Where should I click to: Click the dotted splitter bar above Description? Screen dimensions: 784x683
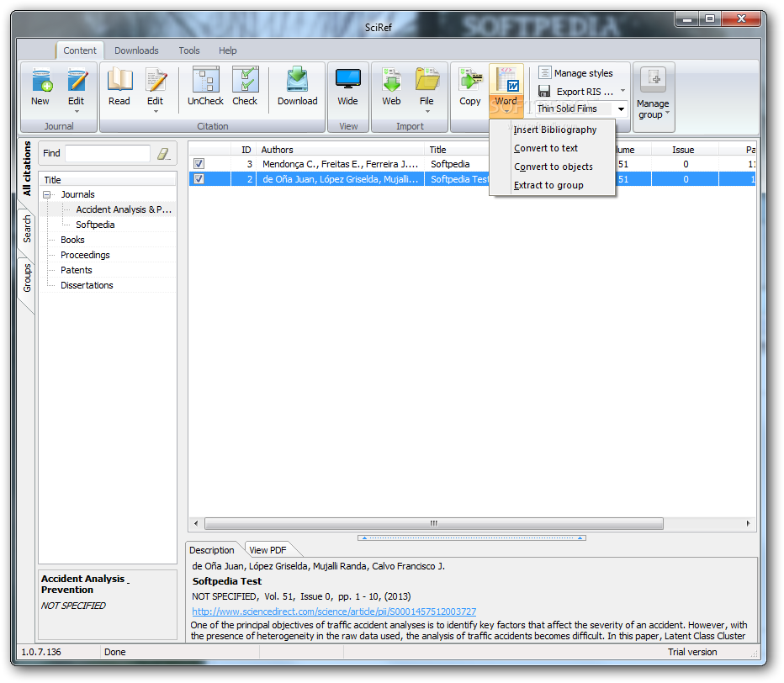[x=472, y=538]
